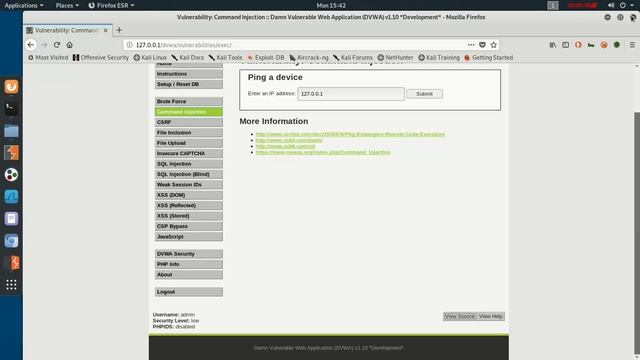Open the CSP Bypass page
The image size is (640, 360).
189,226
